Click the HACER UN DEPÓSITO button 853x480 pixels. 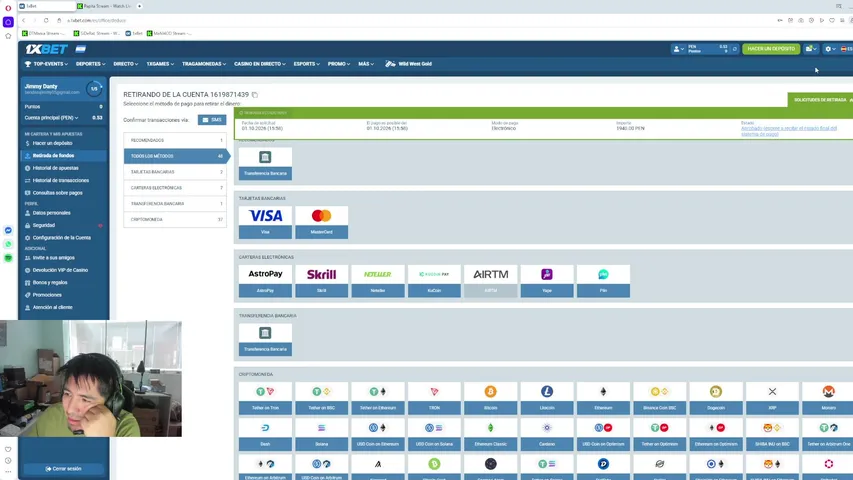tap(771, 49)
